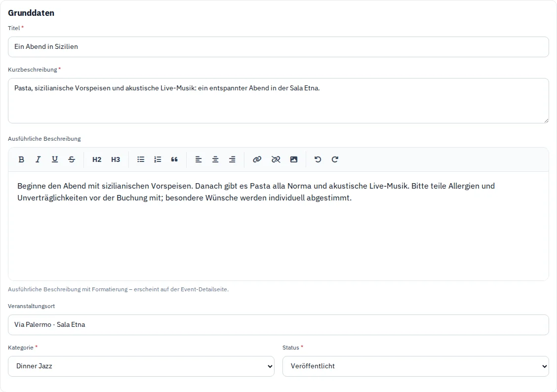This screenshot has height=392, width=557.
Task: Click the Titel field with Ein Abend in Sizilien
Action: tap(278, 47)
